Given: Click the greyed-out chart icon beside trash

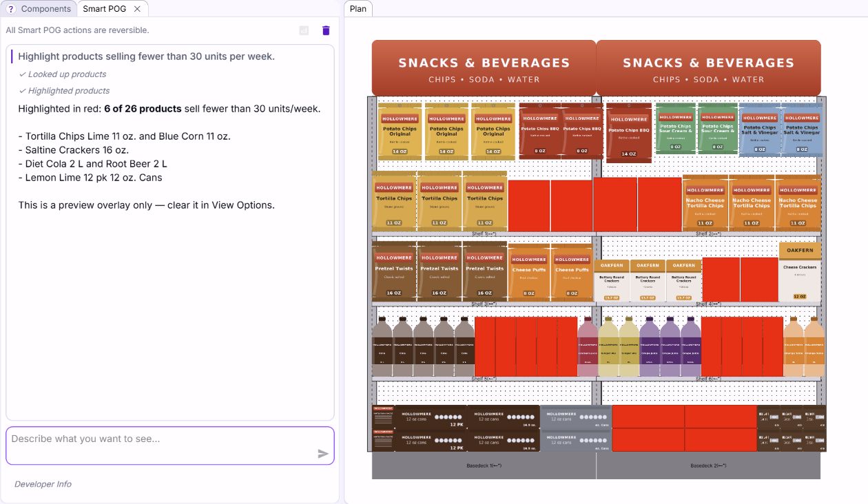Looking at the screenshot, I should pos(304,30).
